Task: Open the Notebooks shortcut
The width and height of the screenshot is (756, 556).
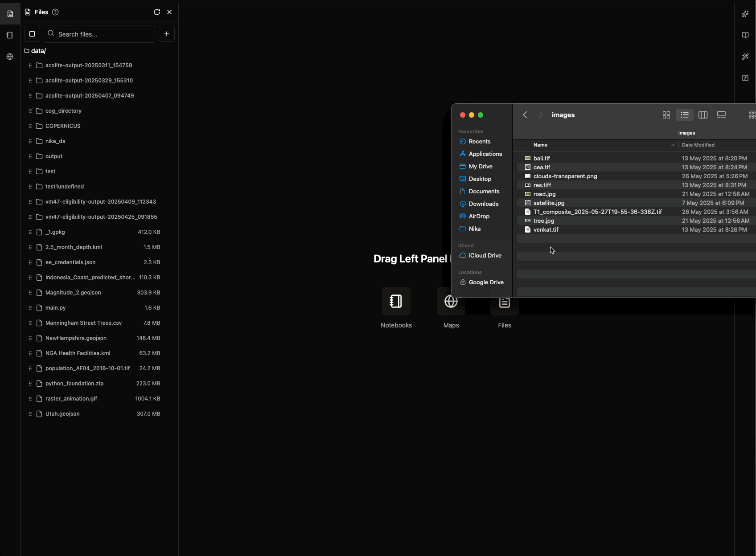Action: (x=396, y=308)
